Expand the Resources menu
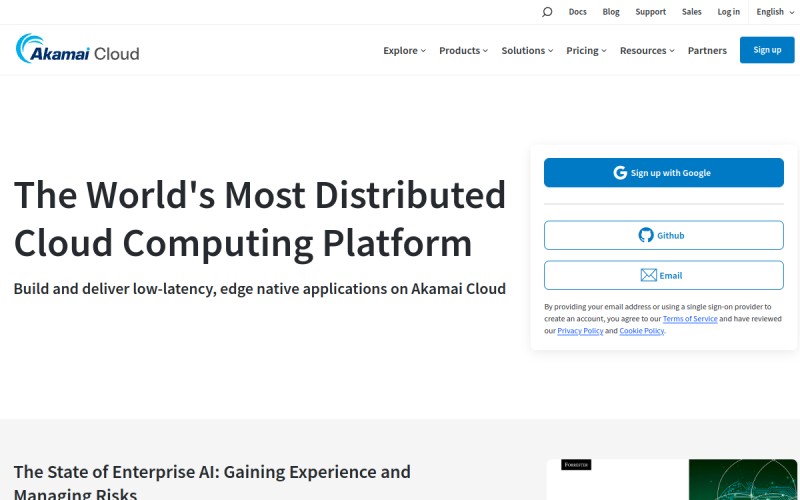 click(647, 51)
